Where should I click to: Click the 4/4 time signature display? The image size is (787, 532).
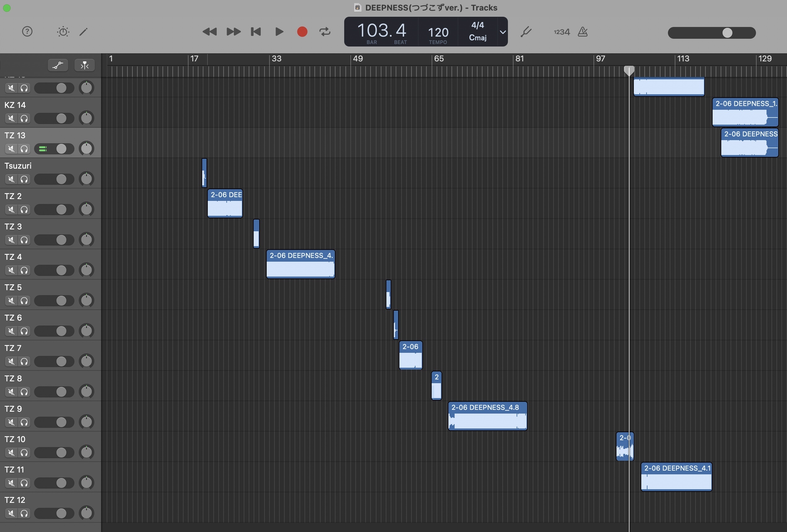478,25
